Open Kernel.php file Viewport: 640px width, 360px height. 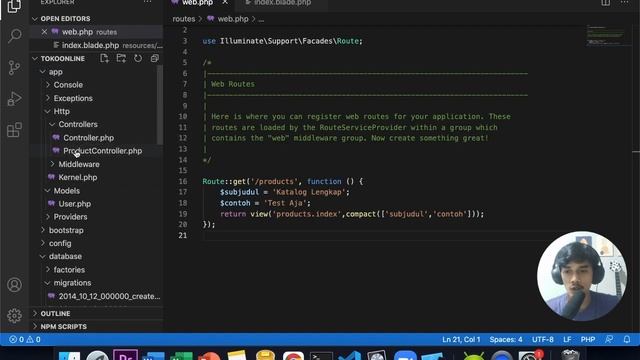coord(78,178)
